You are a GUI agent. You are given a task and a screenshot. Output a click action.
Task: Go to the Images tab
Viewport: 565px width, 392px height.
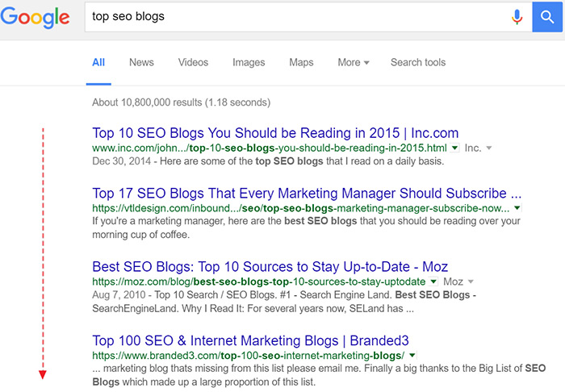249,63
